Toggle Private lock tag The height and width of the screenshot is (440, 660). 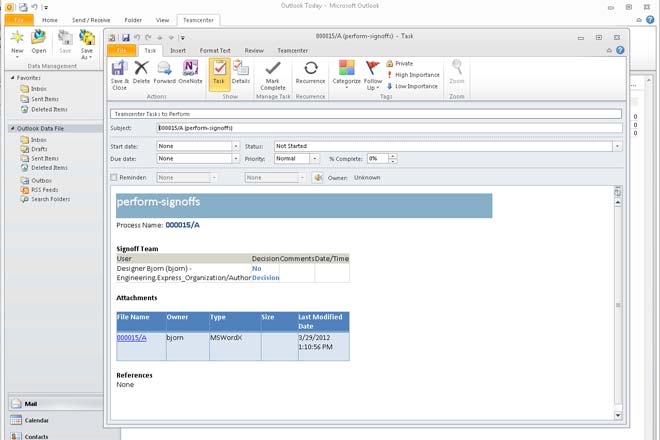tap(399, 63)
